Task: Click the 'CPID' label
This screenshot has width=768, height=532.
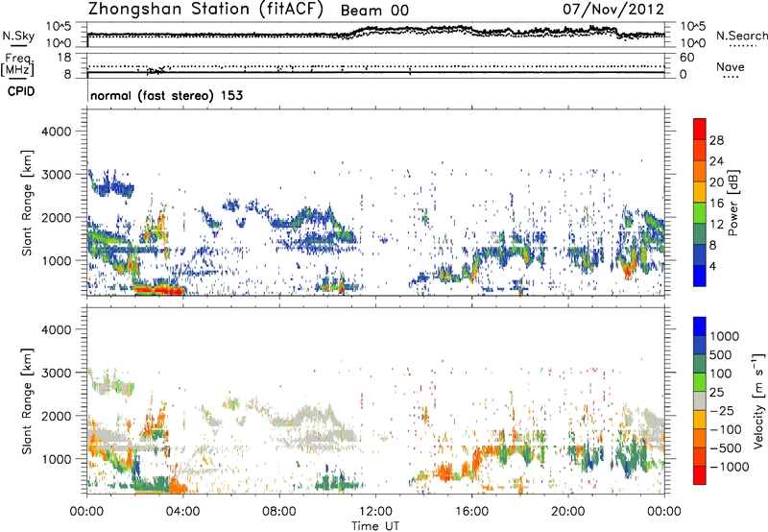Action: 21,91
